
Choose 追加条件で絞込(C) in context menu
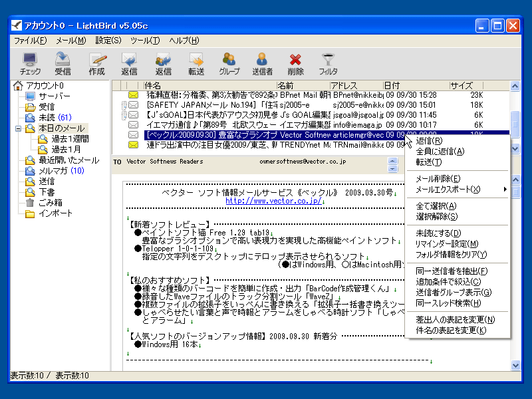(458, 281)
